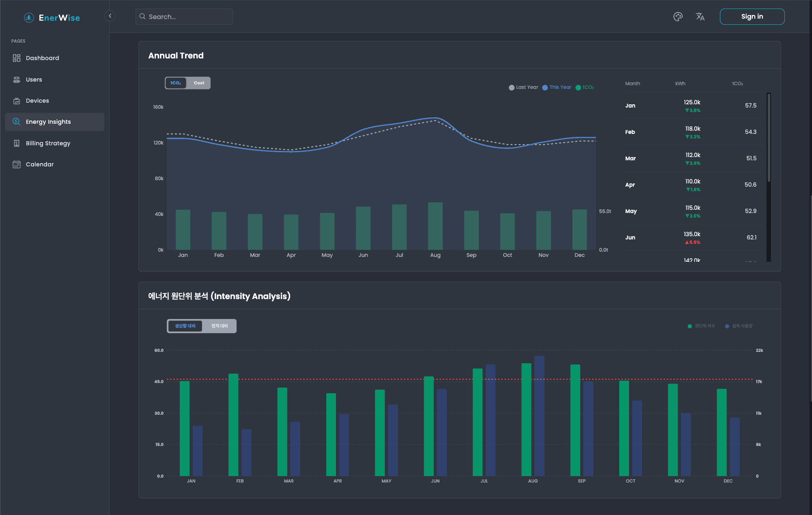
Task: Toggle Last Year legend series
Action: tap(523, 87)
